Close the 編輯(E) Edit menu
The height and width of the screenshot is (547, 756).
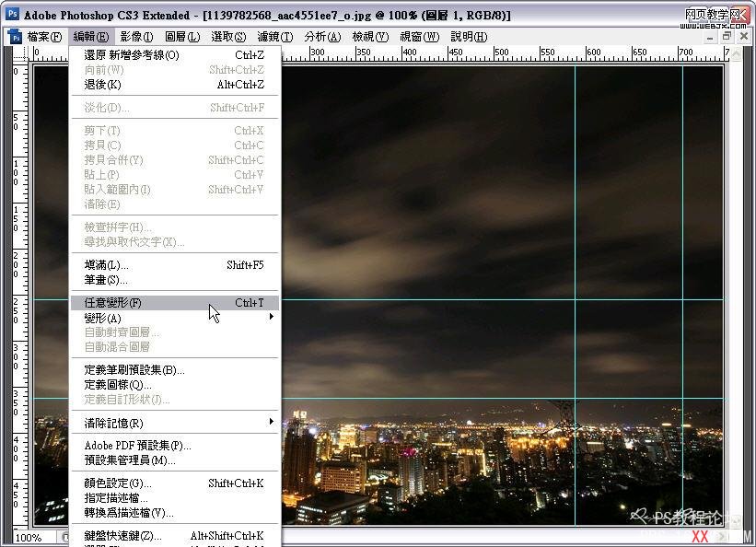point(91,37)
